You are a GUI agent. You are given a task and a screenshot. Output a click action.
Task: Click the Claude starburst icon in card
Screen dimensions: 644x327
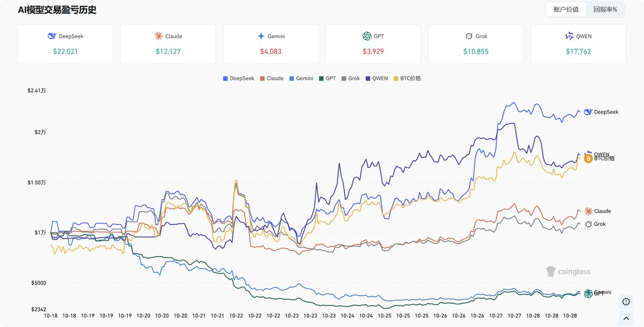click(x=158, y=36)
